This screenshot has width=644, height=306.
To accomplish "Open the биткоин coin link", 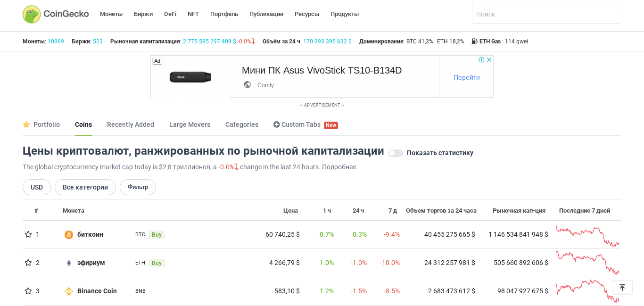I will click(90, 234).
